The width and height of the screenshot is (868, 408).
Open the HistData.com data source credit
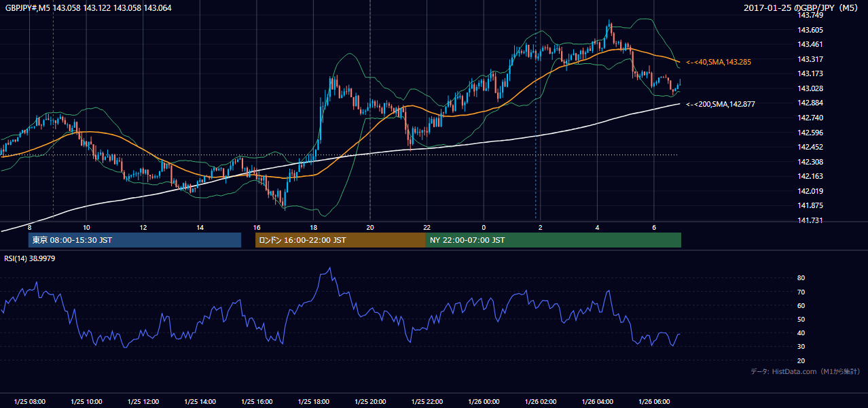click(805, 371)
